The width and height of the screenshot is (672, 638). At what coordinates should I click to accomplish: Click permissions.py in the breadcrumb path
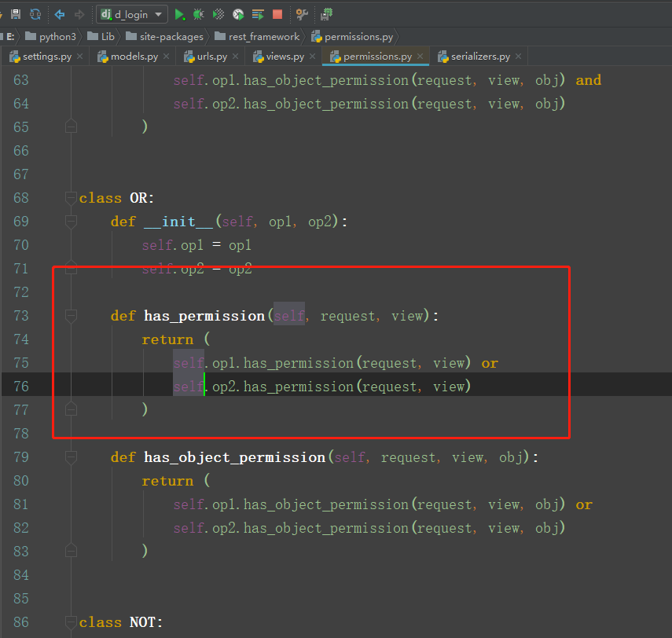(352, 37)
